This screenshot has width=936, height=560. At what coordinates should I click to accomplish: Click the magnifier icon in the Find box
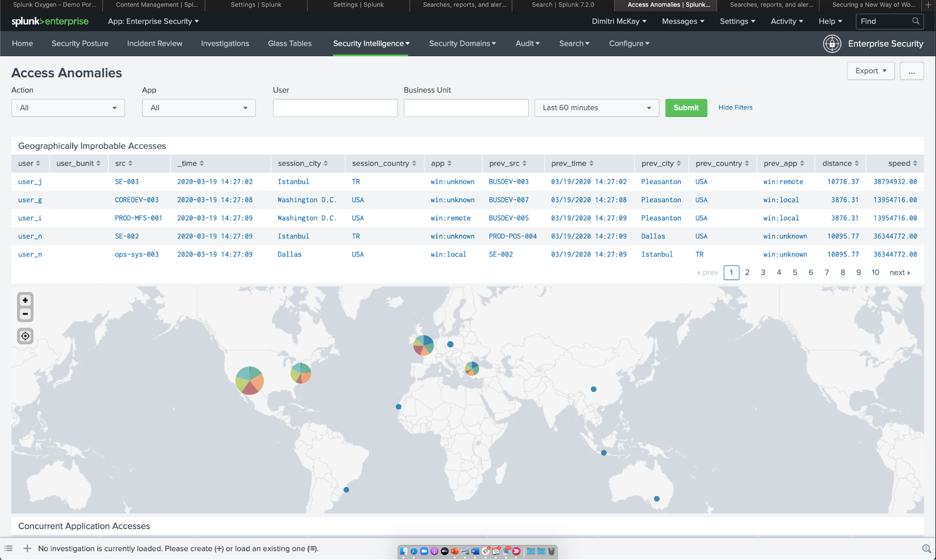click(x=916, y=21)
